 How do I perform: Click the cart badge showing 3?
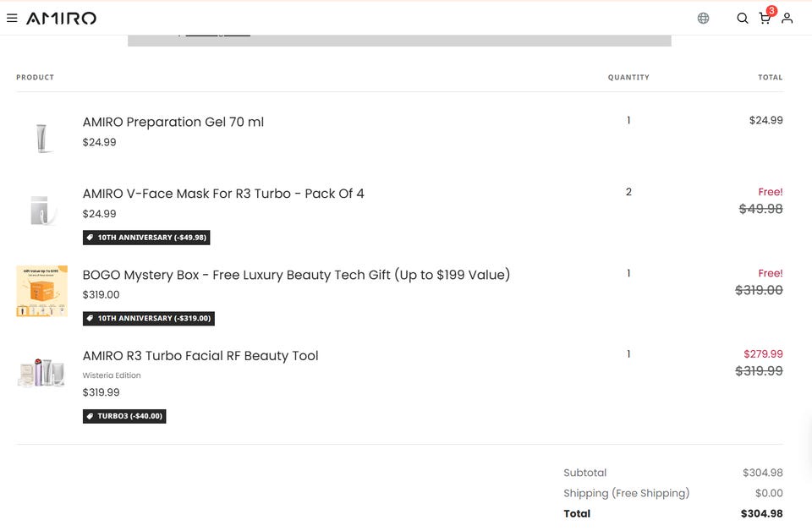[771, 11]
